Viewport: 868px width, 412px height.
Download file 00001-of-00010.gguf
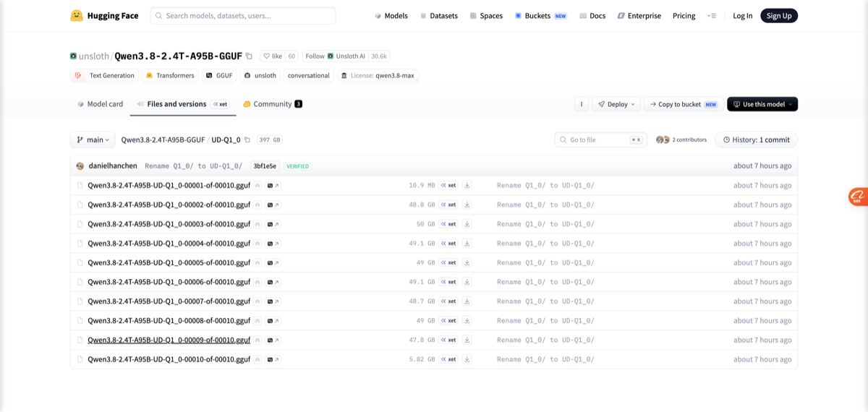pos(467,186)
